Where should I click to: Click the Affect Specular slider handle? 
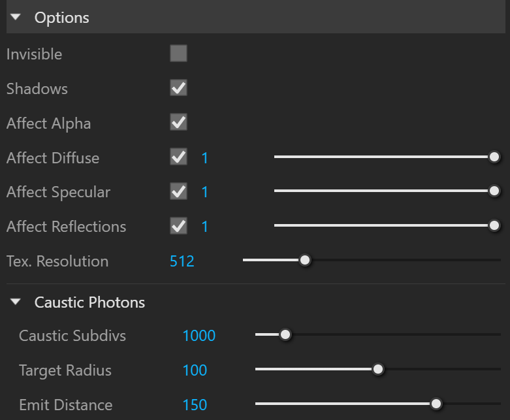point(494,191)
